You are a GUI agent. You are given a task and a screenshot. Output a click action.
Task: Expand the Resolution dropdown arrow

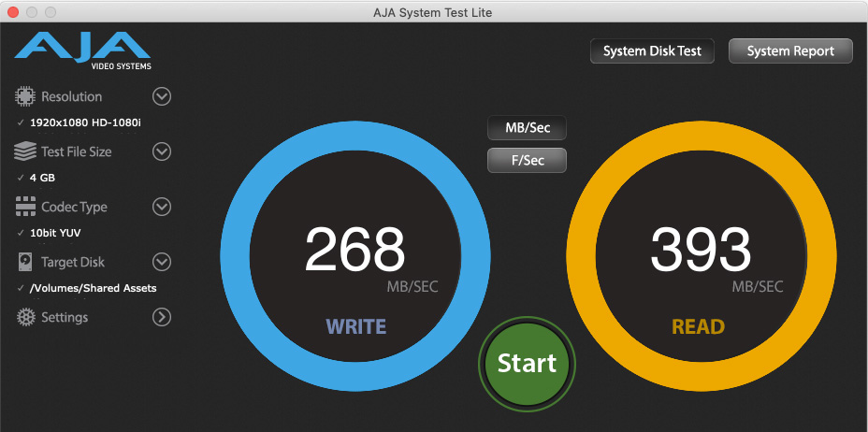[162, 97]
